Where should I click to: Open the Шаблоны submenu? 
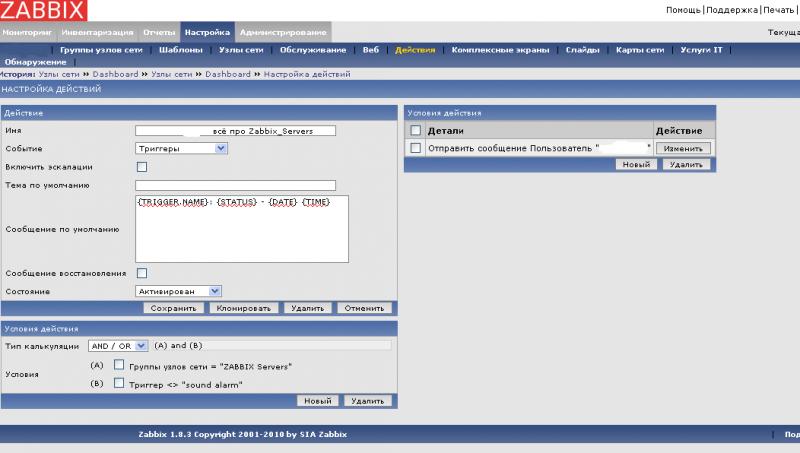181,49
